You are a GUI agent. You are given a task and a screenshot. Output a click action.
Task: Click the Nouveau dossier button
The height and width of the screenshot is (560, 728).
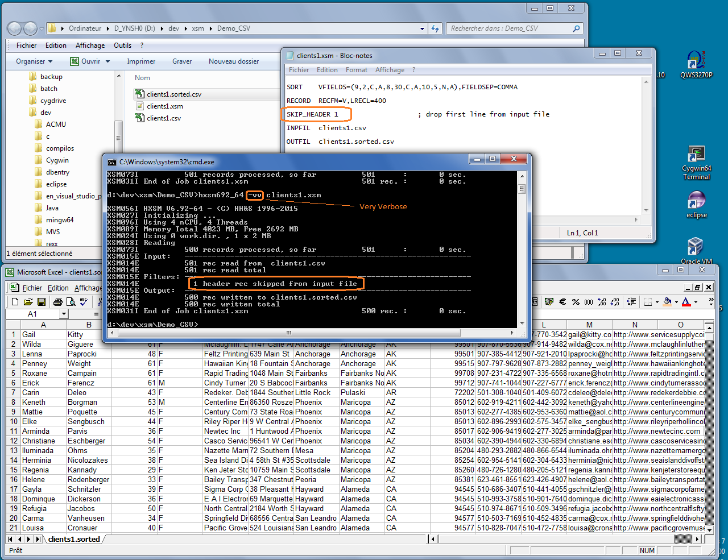point(233,61)
